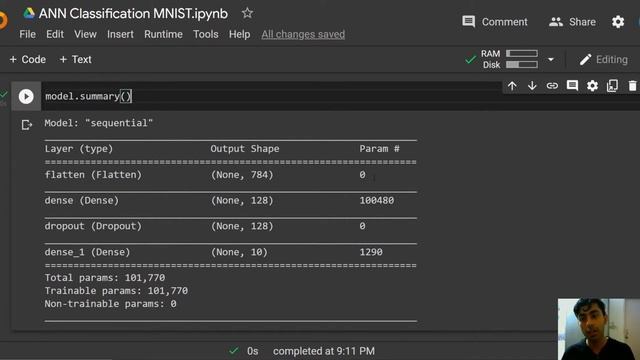Click the Param # column header

click(x=379, y=149)
